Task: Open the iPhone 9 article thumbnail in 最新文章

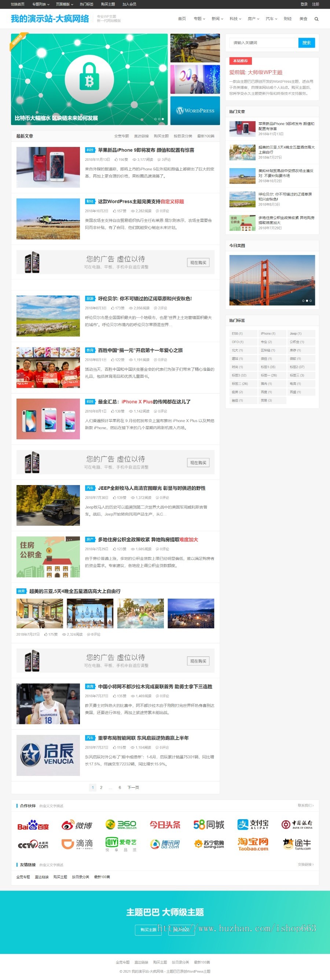Action: click(48, 167)
